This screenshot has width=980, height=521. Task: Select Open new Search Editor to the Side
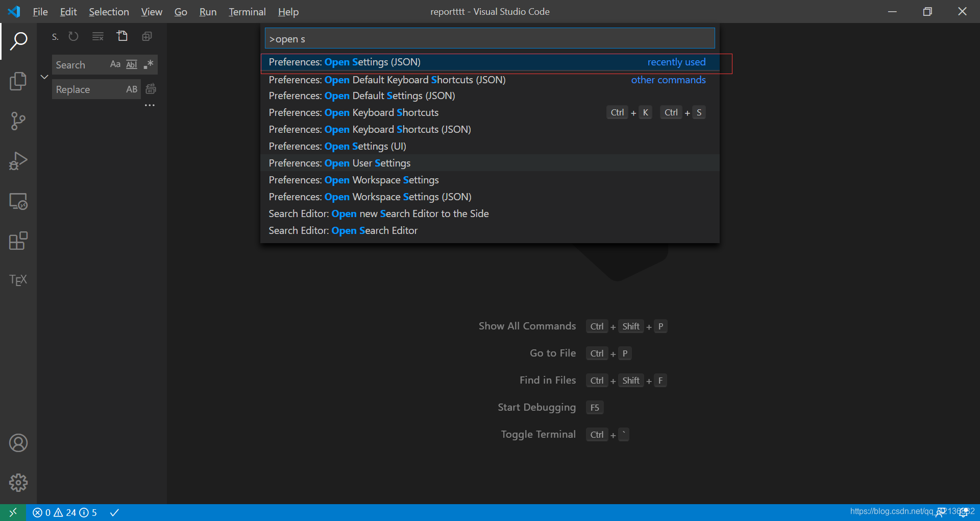point(490,214)
